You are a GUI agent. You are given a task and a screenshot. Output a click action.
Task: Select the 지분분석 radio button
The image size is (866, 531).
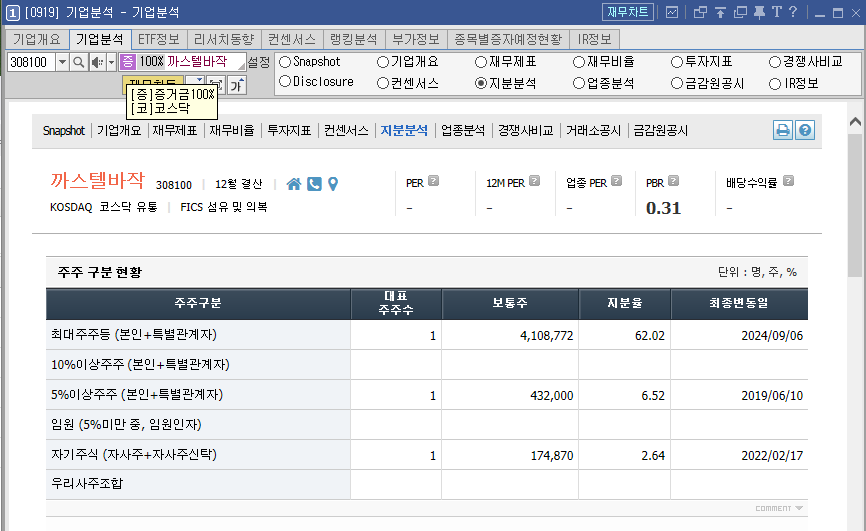point(481,83)
